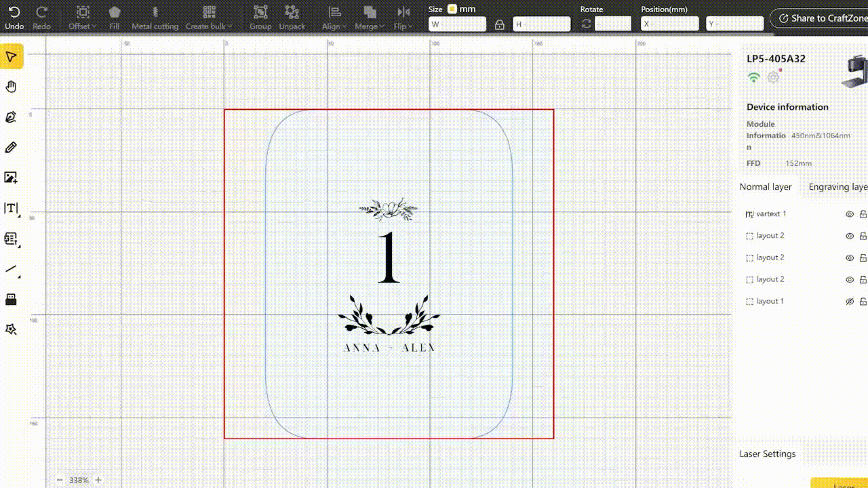Click the Device information heading
The height and width of the screenshot is (488, 868).
point(787,106)
